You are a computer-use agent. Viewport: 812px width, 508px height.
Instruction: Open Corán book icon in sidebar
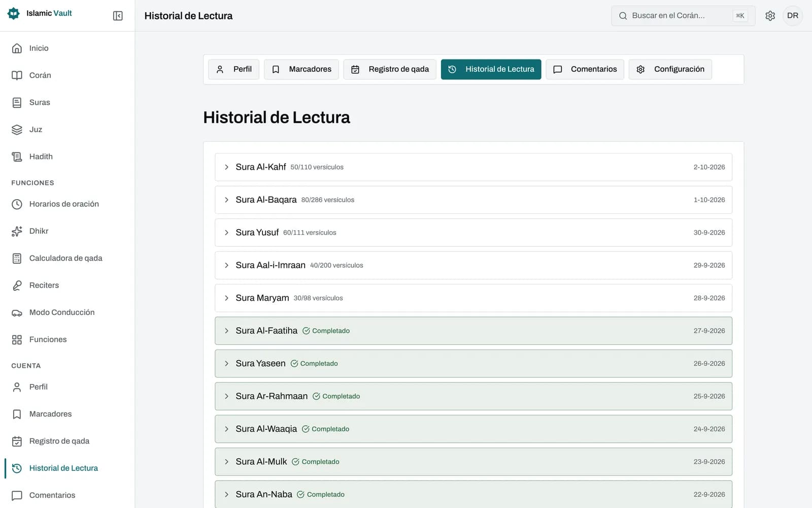pos(17,75)
